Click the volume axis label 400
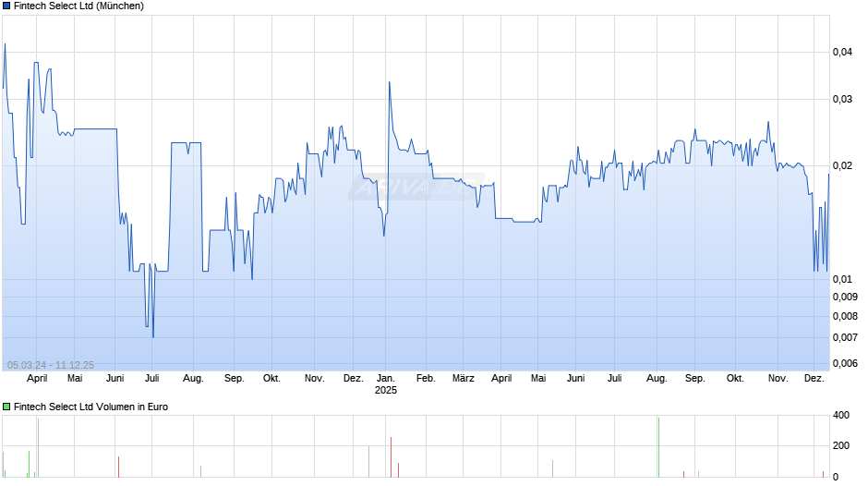868x486 pixels. [x=841, y=415]
